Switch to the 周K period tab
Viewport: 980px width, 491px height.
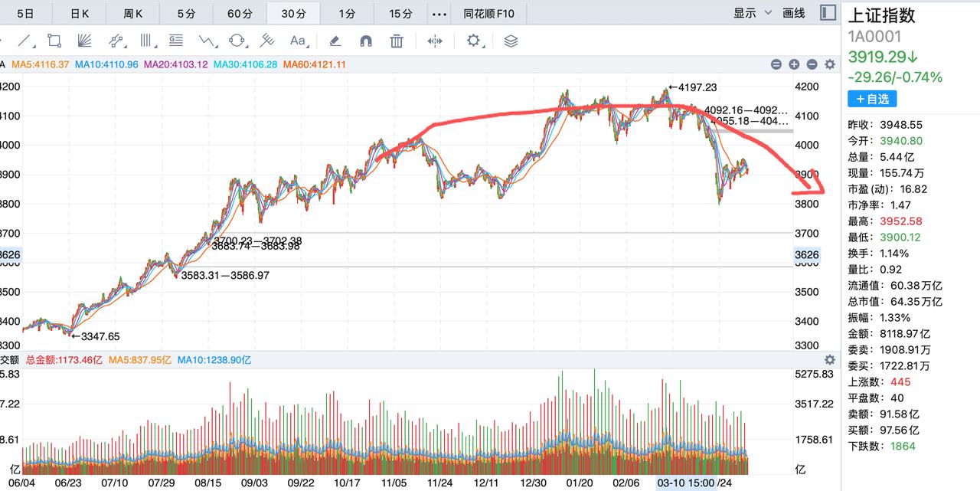(132, 13)
